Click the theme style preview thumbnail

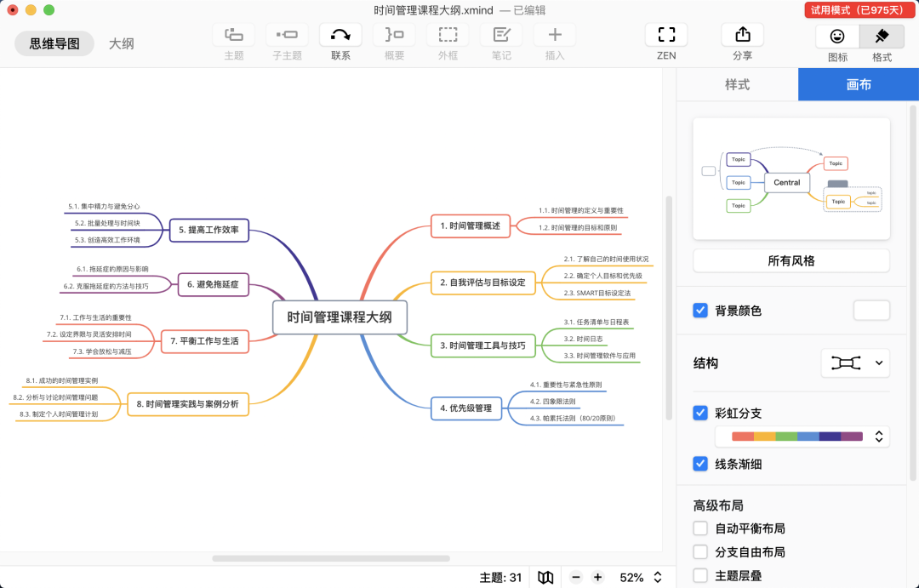791,179
